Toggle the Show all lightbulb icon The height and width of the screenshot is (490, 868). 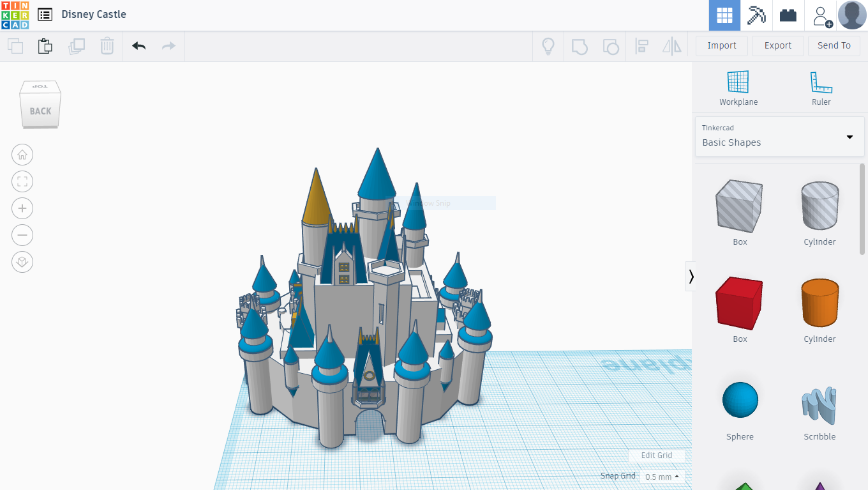pos(548,46)
